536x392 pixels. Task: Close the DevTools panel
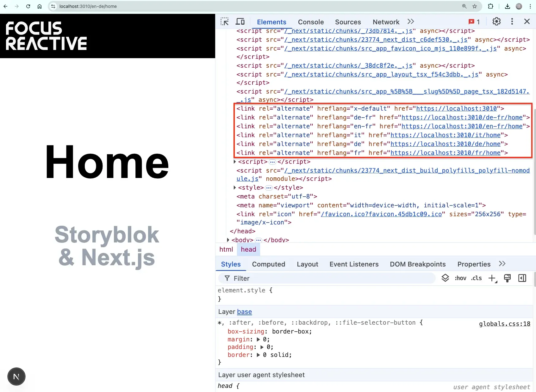tap(527, 21)
